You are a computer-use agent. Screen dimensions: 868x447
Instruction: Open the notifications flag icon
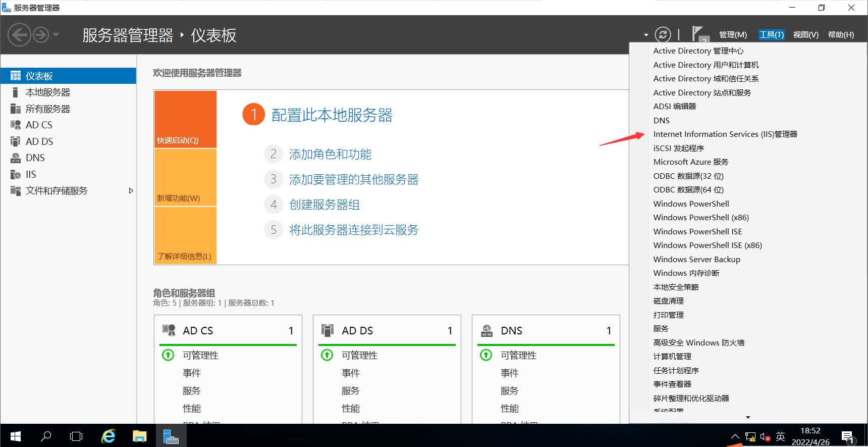(697, 34)
